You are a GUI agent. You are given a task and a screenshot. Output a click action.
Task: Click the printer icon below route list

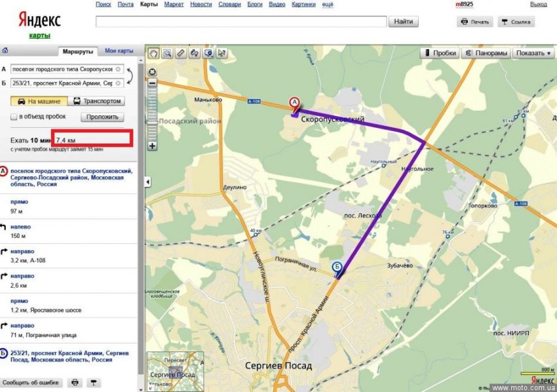75,383
